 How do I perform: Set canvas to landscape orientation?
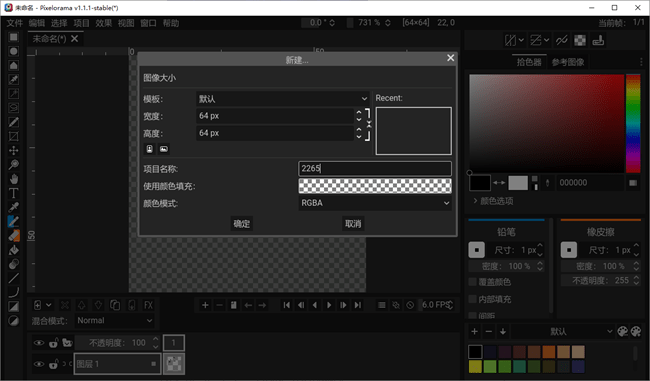point(164,149)
